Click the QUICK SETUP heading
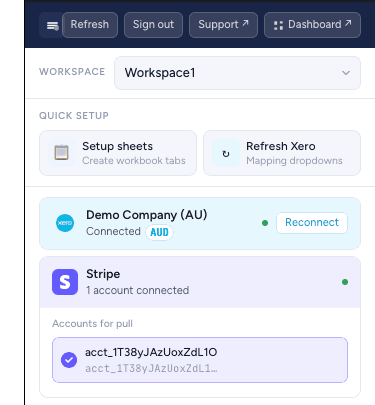 pyautogui.click(x=74, y=116)
